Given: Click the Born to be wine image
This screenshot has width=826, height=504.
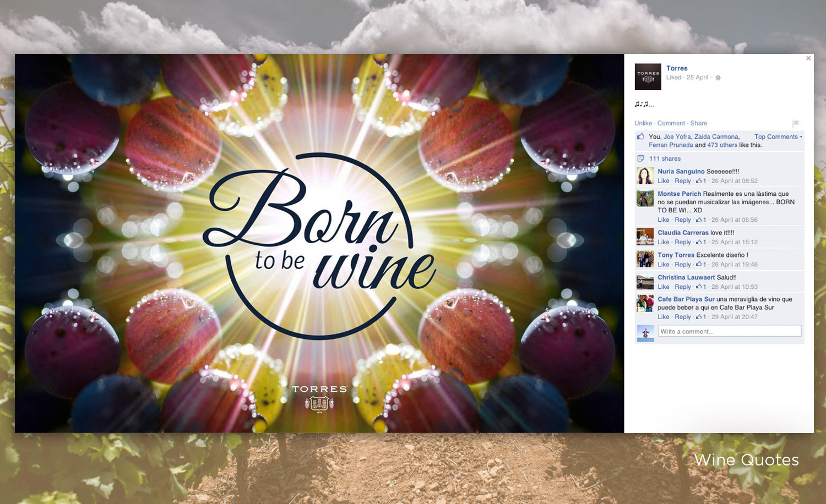Looking at the screenshot, I should click(319, 243).
